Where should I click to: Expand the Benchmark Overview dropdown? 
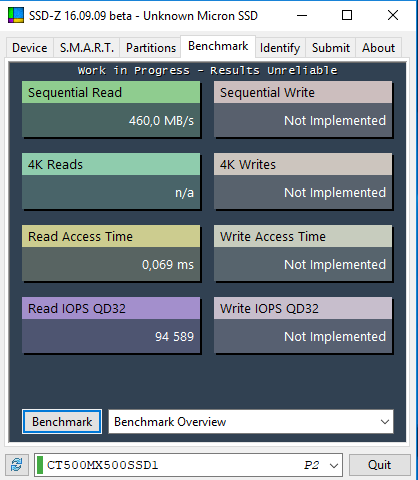coord(251,422)
